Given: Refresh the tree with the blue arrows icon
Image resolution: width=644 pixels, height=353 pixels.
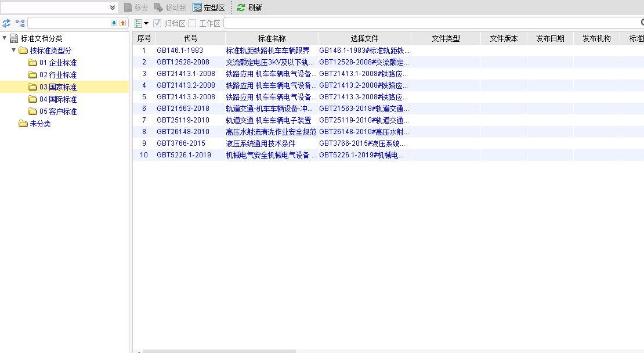Looking at the screenshot, I should pos(6,23).
